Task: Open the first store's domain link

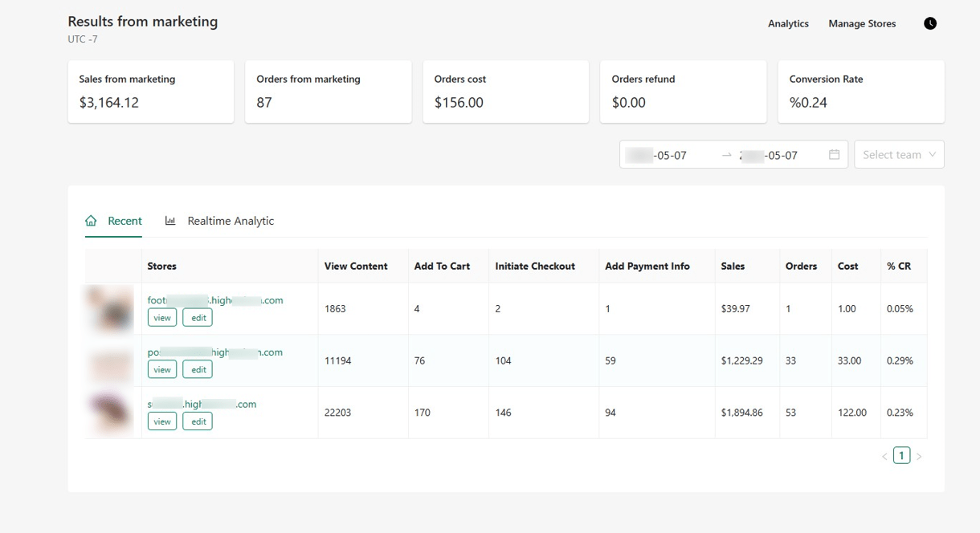Action: click(214, 299)
